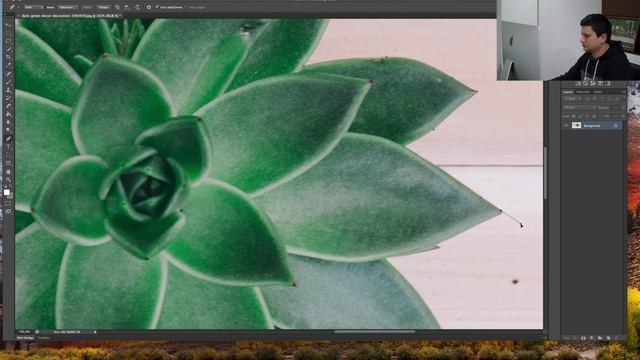Image resolution: width=640 pixels, height=360 pixels.
Task: Switch to the Paths tab
Action: click(598, 92)
